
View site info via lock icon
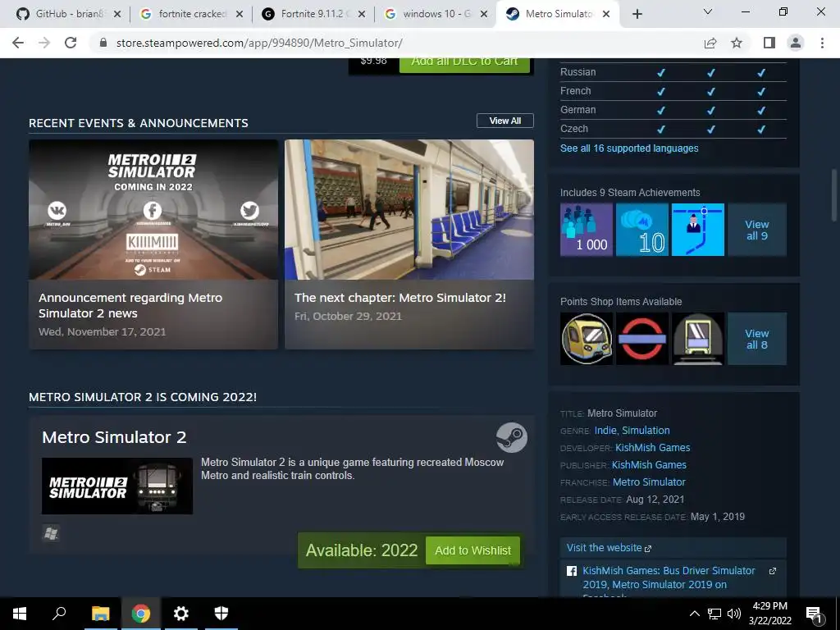pyautogui.click(x=103, y=43)
